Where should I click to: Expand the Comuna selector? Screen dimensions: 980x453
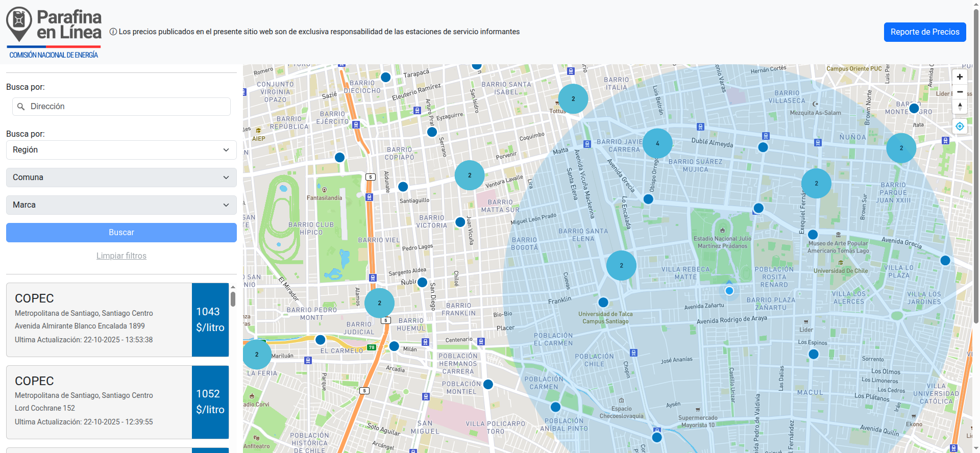tap(121, 178)
